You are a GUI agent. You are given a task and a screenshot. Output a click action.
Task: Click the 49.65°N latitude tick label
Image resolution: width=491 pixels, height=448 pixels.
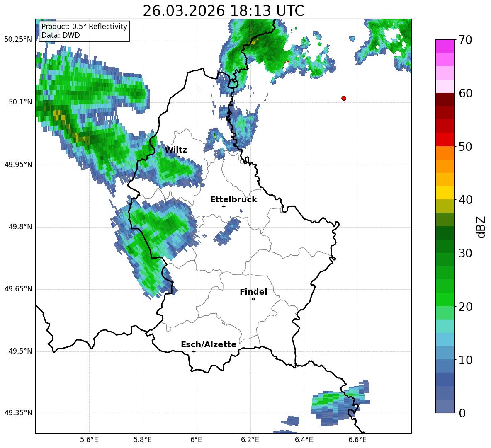[18, 289]
